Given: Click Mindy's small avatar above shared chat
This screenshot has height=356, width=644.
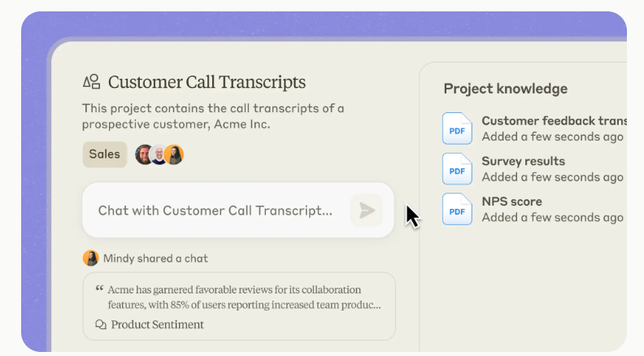Looking at the screenshot, I should [91, 258].
